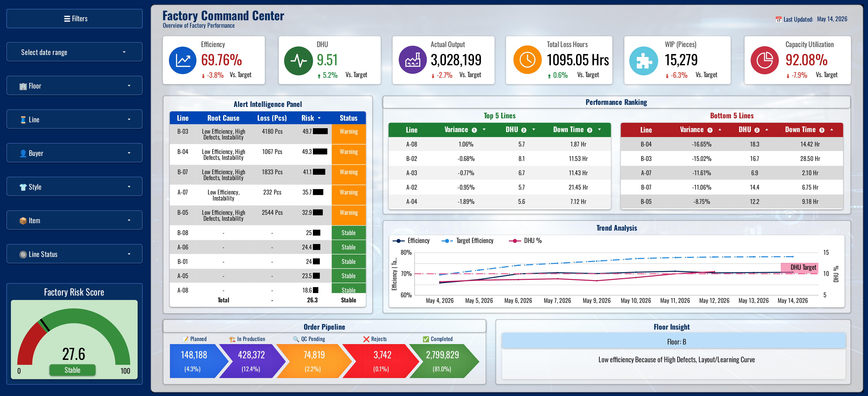Viewport: 868px width, 396px height.
Task: Click the B-03 risk bar 49.7
Action: [320, 131]
